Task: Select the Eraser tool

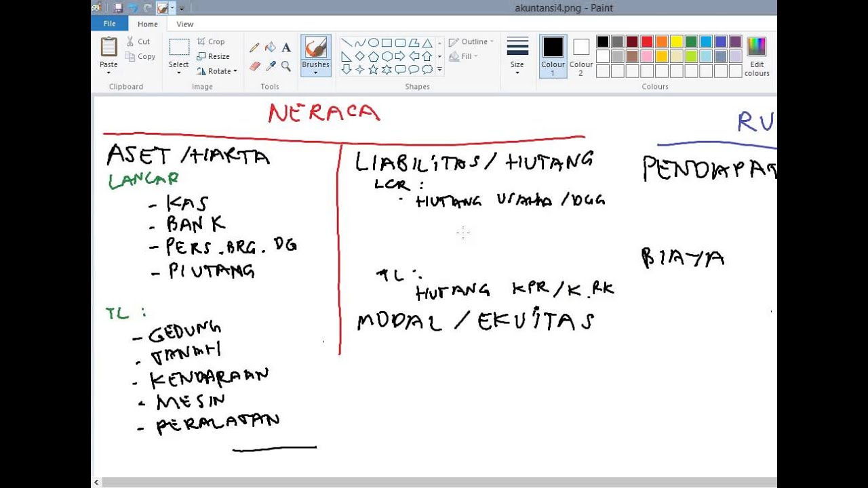Action: 254,66
